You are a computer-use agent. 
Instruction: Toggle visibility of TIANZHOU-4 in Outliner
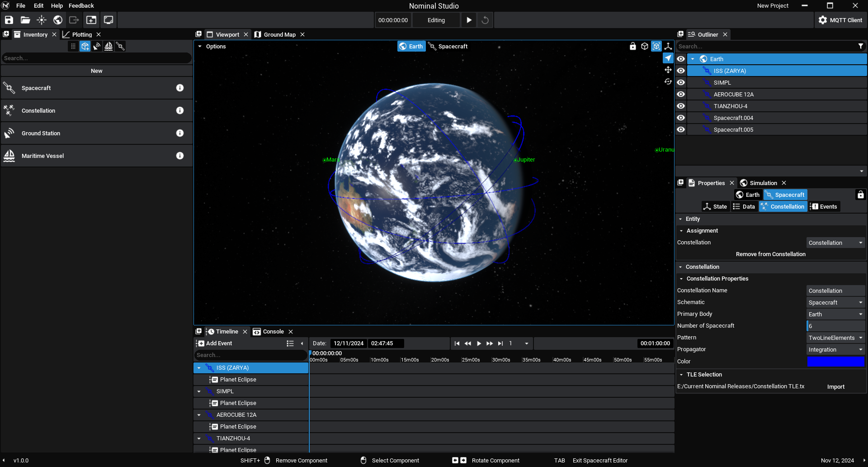point(681,106)
